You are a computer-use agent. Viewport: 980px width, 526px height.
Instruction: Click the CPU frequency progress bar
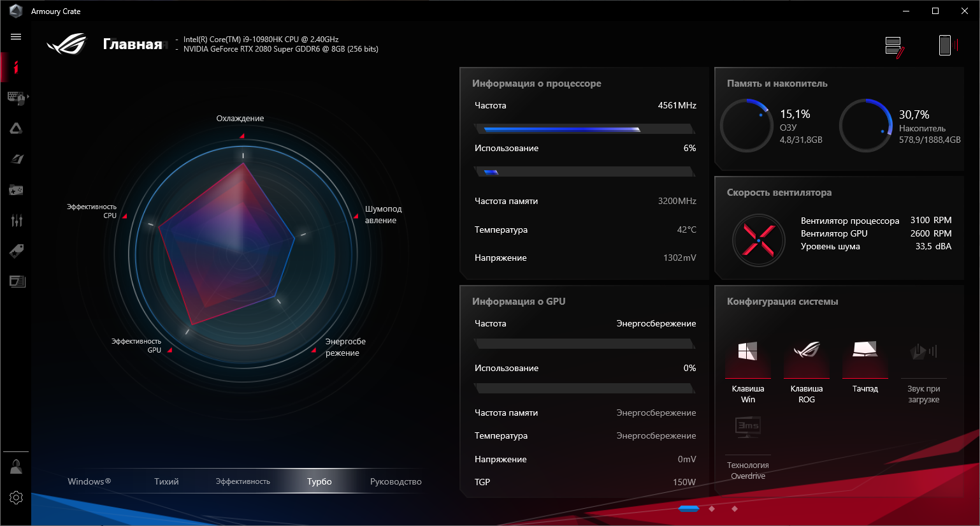584,129
